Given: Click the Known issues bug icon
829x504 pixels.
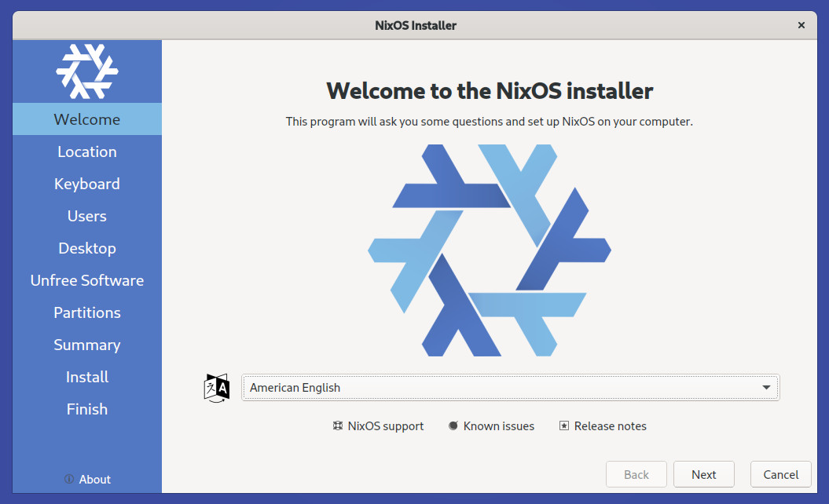Looking at the screenshot, I should coord(453,425).
